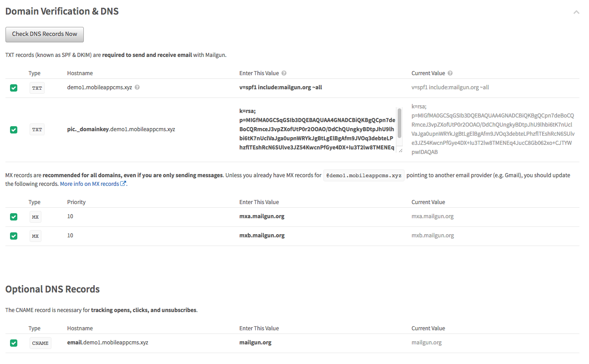
Task: Click the help icon beside Current Value header
Action: (450, 73)
